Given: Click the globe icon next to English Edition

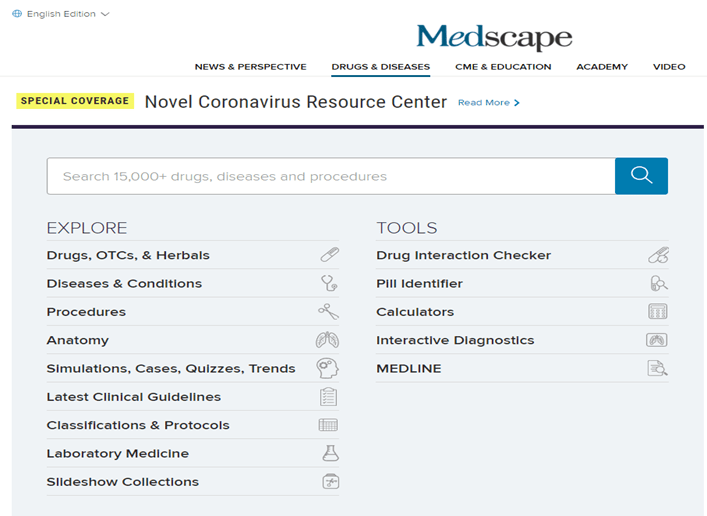Looking at the screenshot, I should (x=17, y=14).
